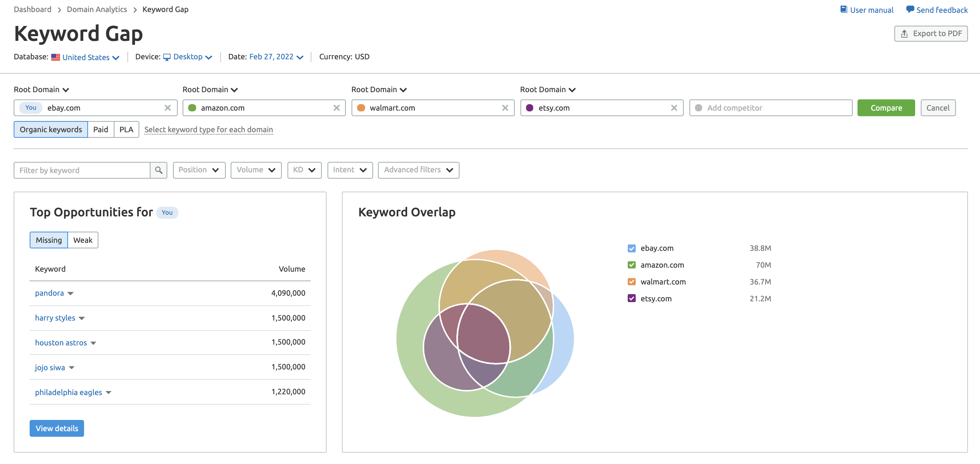Click the Compare button
Screen dimensions: 980x464
[886, 107]
